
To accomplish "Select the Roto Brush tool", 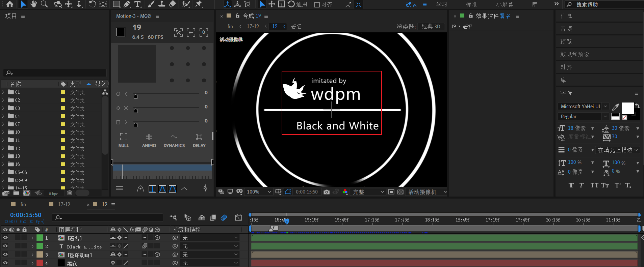I will (x=186, y=4).
